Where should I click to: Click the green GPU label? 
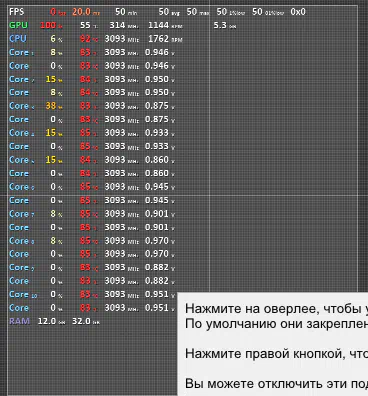18,25
